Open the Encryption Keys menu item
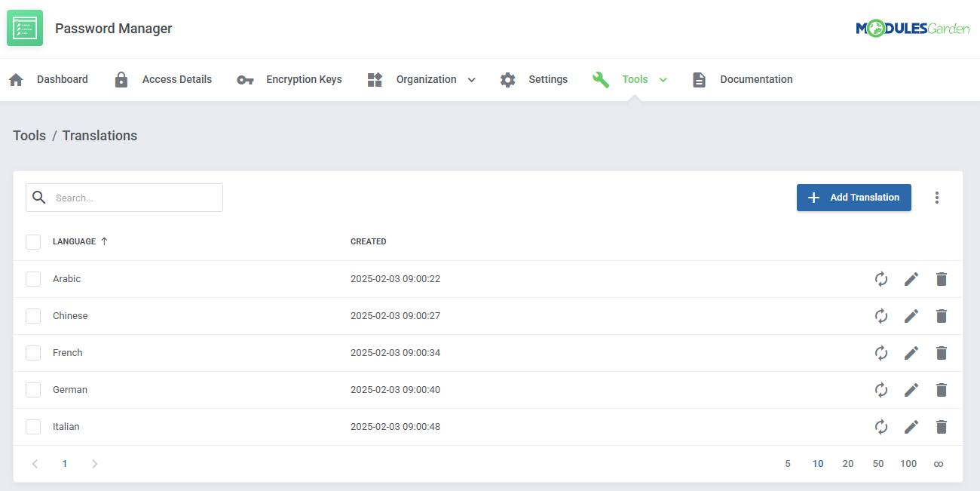The image size is (980, 491). (x=304, y=80)
